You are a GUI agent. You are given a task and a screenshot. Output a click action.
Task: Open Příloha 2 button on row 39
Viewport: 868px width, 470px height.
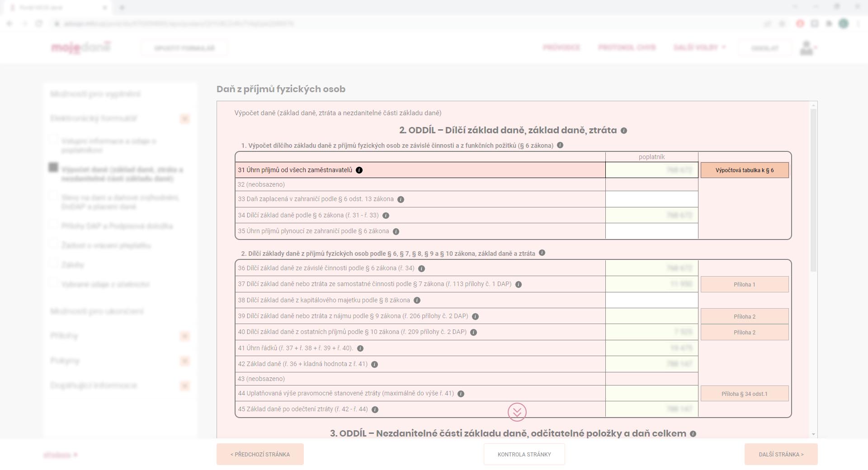[x=745, y=316]
